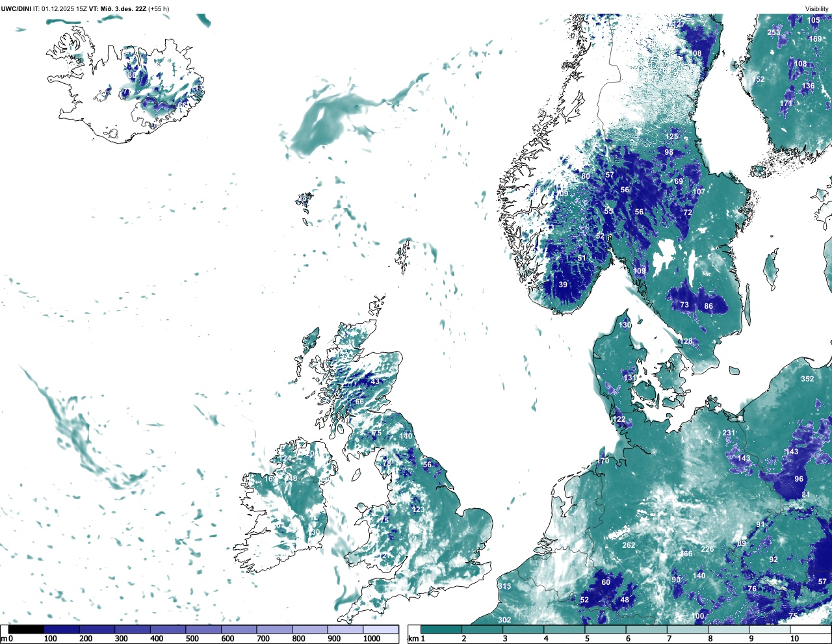Viewport: 832px width, 644px height.
Task: Click the '86' value over Iceland
Action: [x=133, y=75]
